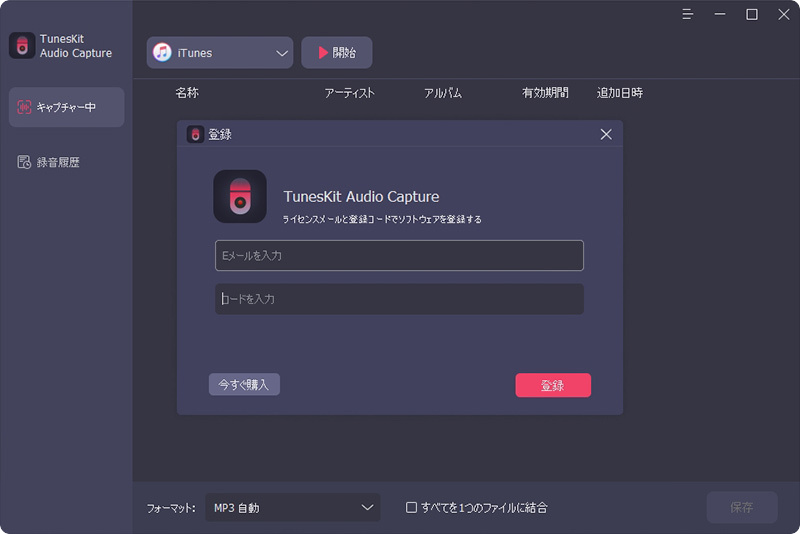Click the pink 登録 register button

pos(553,385)
